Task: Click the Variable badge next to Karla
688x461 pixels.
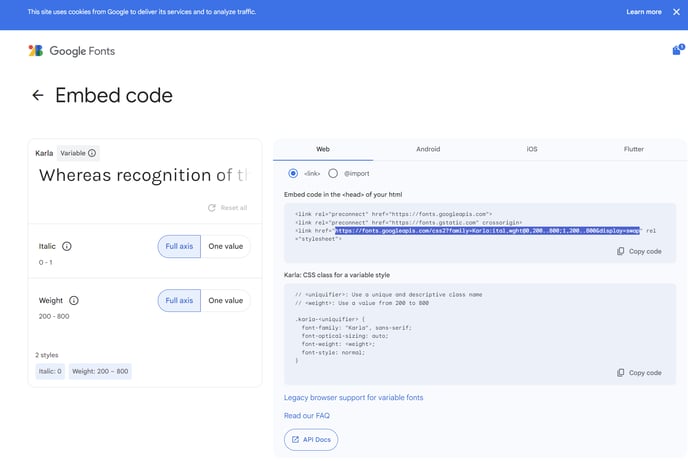Action: pyautogui.click(x=78, y=153)
